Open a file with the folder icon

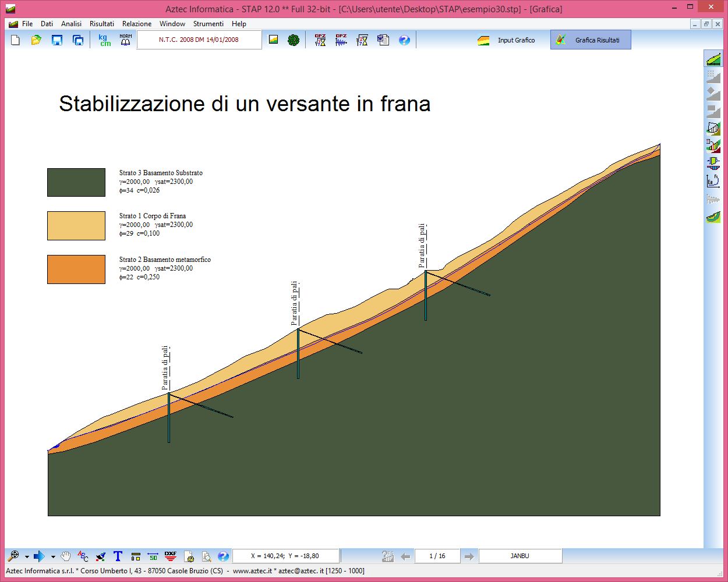pyautogui.click(x=36, y=40)
